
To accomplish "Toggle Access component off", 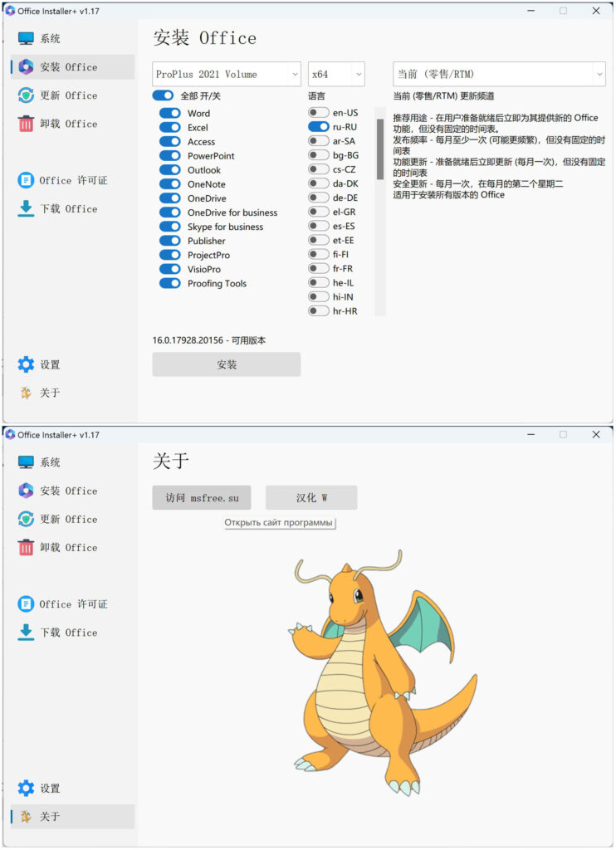I will tap(169, 141).
